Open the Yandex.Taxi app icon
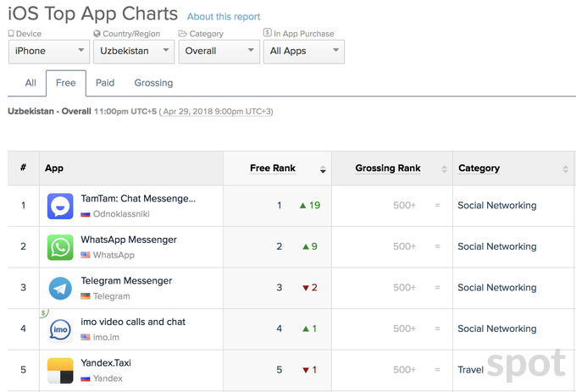The height and width of the screenshot is (392, 576). [60, 370]
